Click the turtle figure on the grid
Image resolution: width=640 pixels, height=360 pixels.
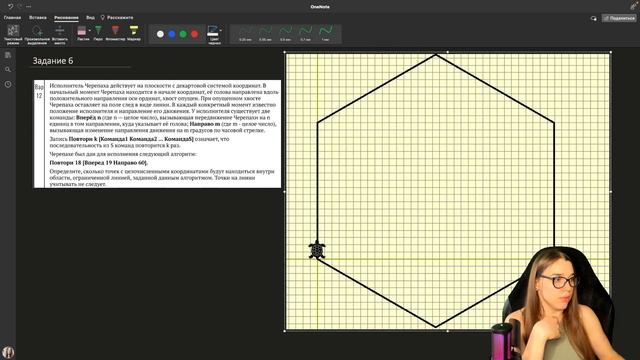(x=317, y=249)
